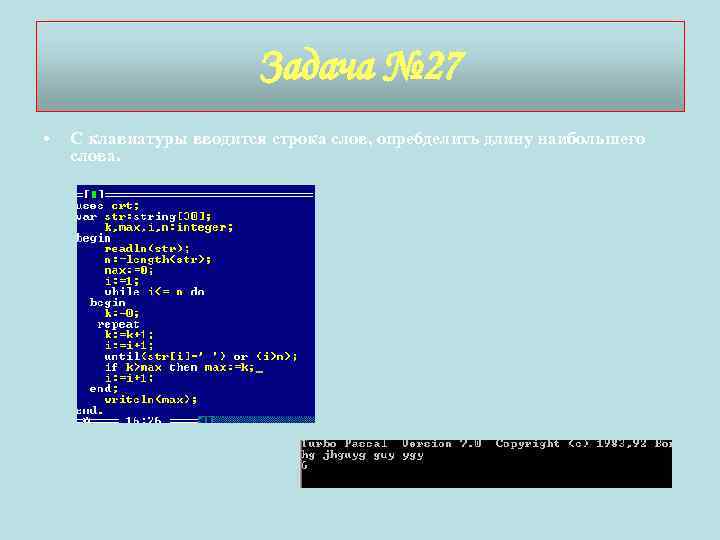Click the Turbo Pascal editor window close box

[x=94, y=194]
